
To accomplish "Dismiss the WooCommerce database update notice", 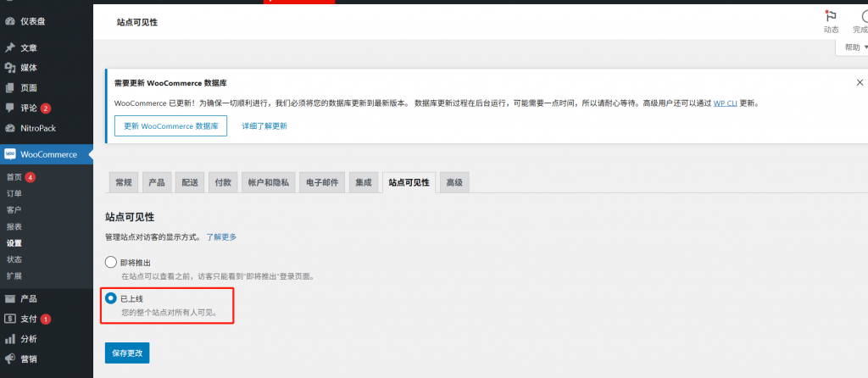I will (x=860, y=82).
